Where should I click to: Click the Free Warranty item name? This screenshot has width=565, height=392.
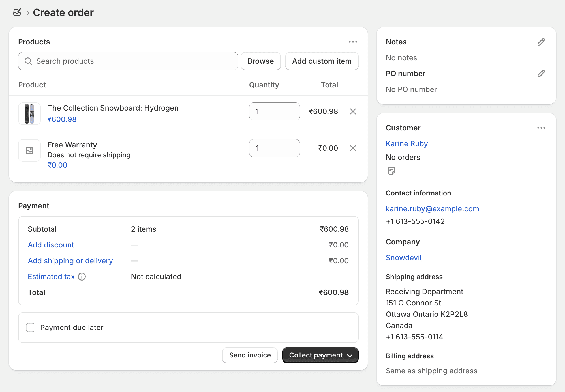tap(72, 145)
